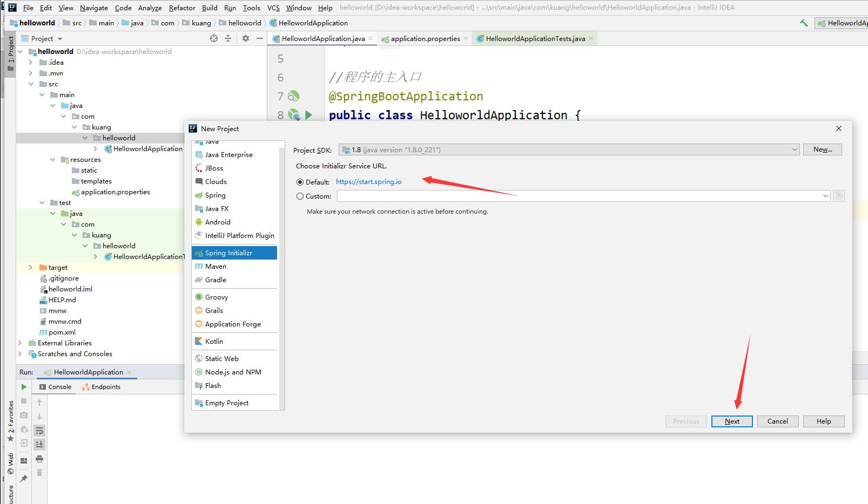Open the Refactor menu
The image size is (868, 504).
point(182,8)
